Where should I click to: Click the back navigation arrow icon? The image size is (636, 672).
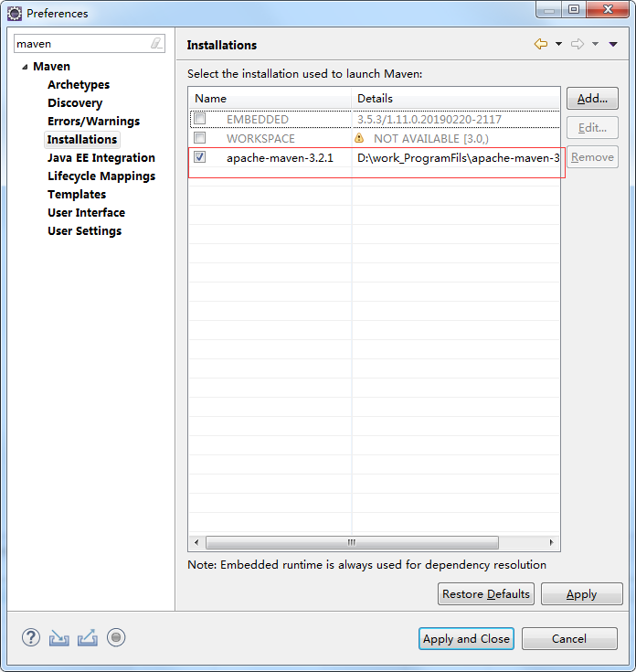(540, 44)
